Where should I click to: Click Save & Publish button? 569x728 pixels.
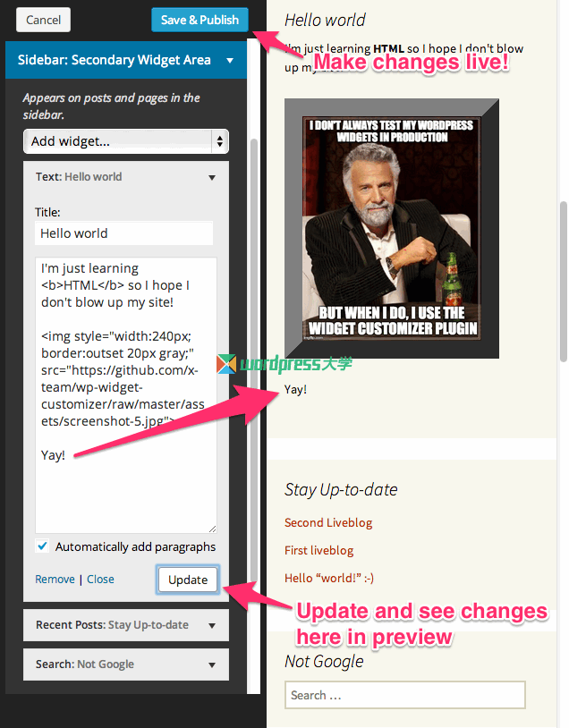(x=200, y=20)
